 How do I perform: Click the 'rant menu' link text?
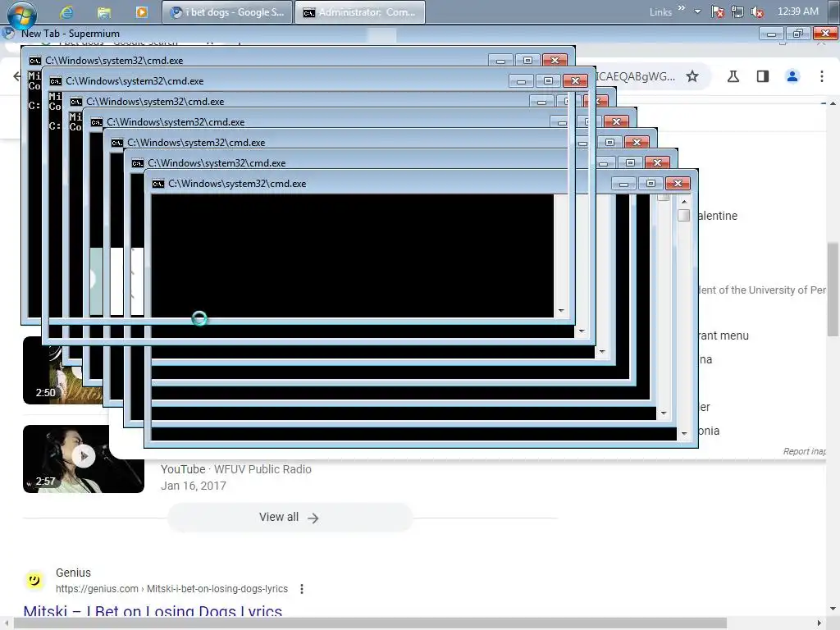[724, 336]
